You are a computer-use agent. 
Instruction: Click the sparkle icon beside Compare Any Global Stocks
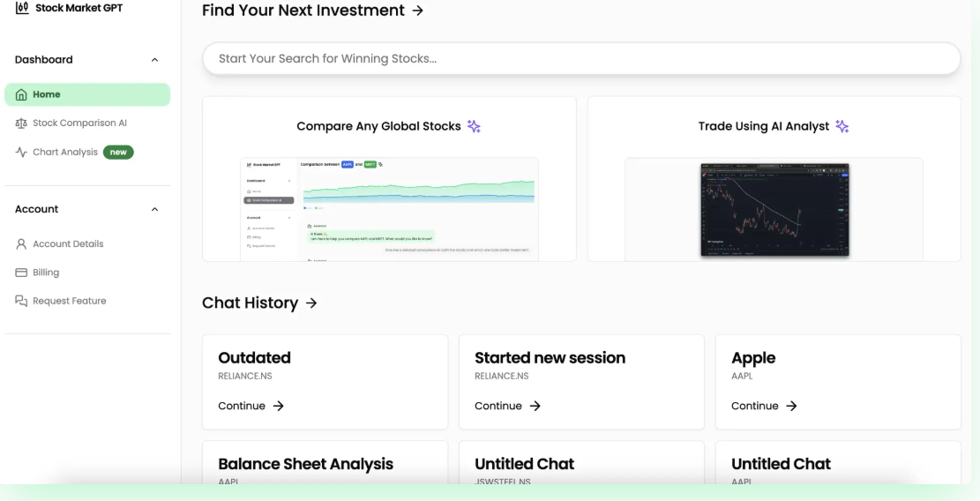[474, 126]
